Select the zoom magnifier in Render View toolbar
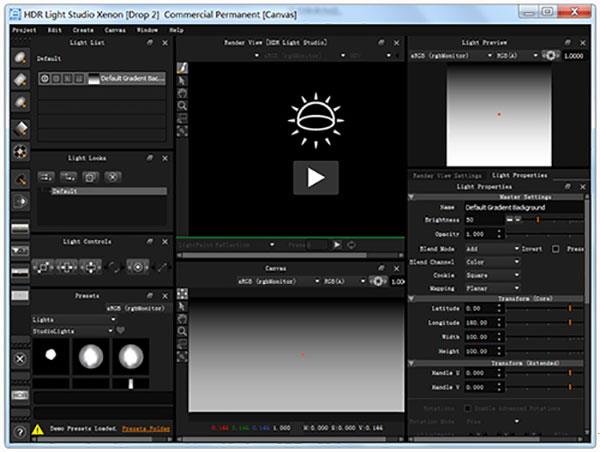The width and height of the screenshot is (600, 452). click(x=183, y=106)
